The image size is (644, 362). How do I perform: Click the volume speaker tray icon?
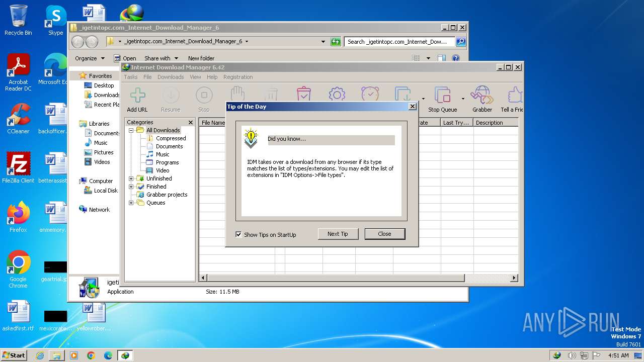[572, 355]
